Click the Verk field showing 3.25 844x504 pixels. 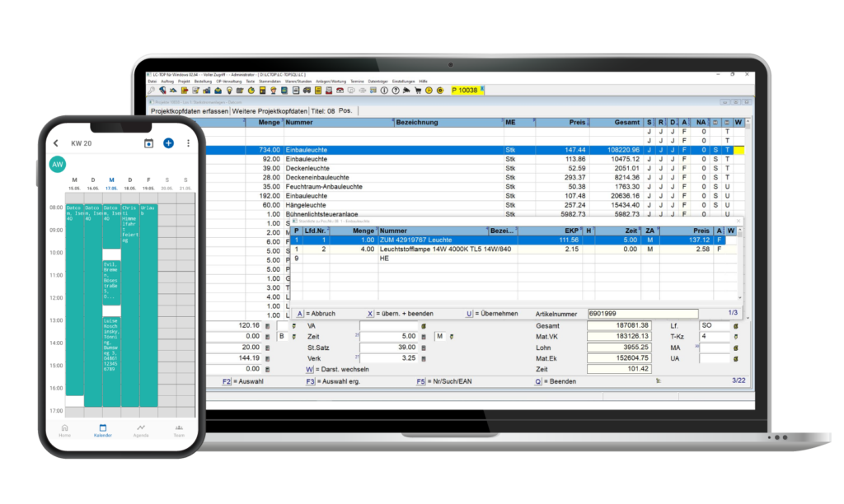389,358
